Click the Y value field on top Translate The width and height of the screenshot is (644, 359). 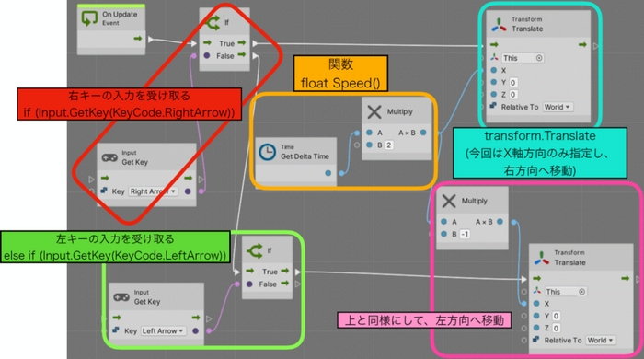coord(513,83)
